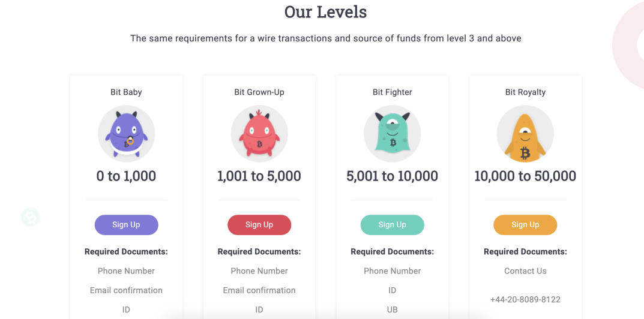Click the Contact Us text under Bit Royalty
Image resolution: width=644 pixels, height=319 pixels.
pos(525,271)
